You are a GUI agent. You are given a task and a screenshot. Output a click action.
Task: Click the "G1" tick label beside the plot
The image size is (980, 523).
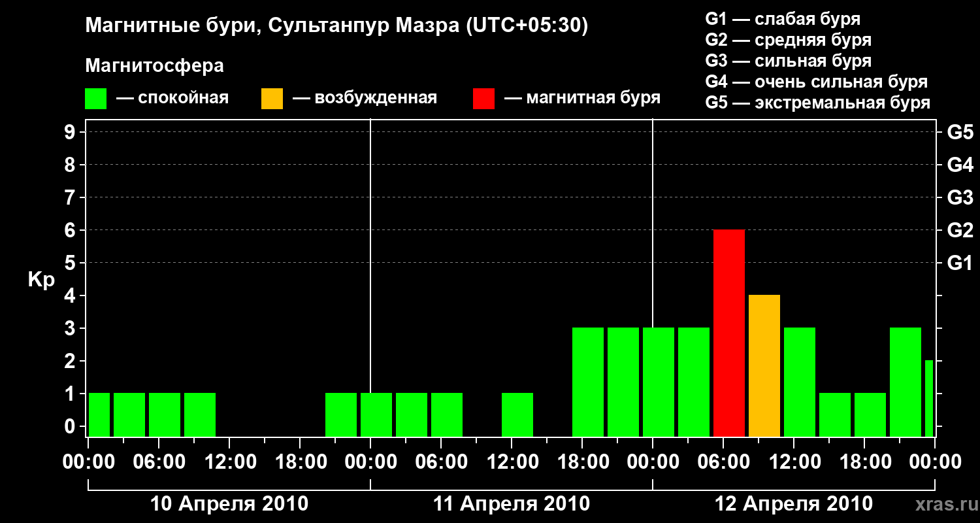[x=960, y=263]
